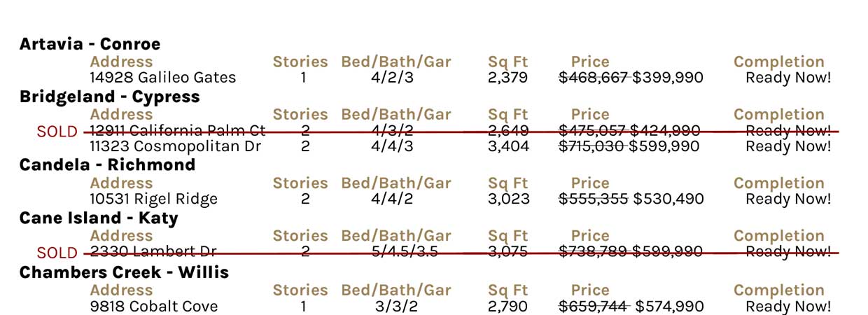Image resolution: width=868 pixels, height=315 pixels.
Task: Click the 11323 Cosmopolitan Dr listing
Action: point(176,146)
